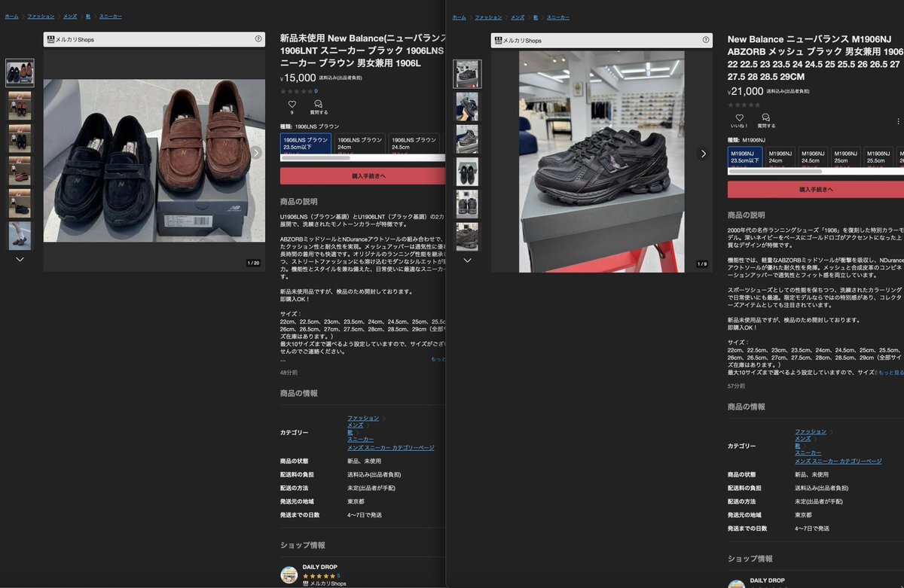Click the help icon on left window's メルカリShops banner

(x=258, y=39)
